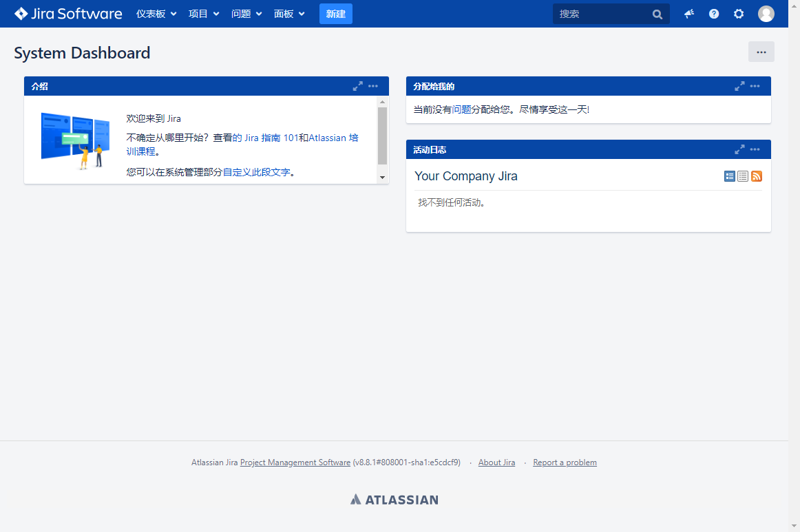Click the Report a problem link
Viewport: 800px width, 532px height.
pyautogui.click(x=565, y=462)
